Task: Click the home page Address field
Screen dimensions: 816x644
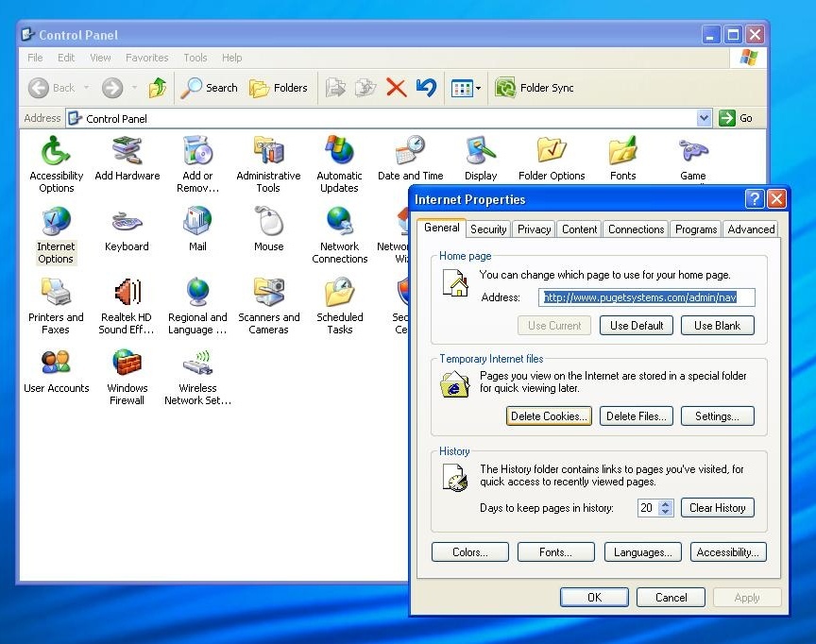Action: [647, 297]
